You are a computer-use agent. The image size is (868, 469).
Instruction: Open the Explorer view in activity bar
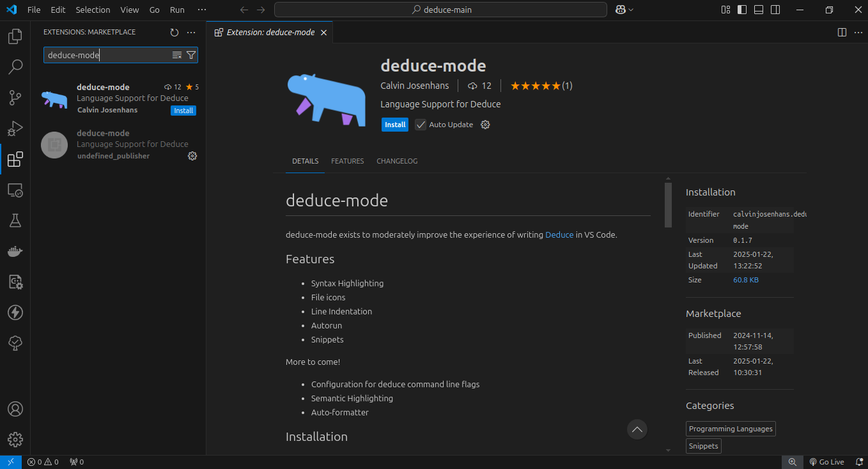click(x=15, y=36)
